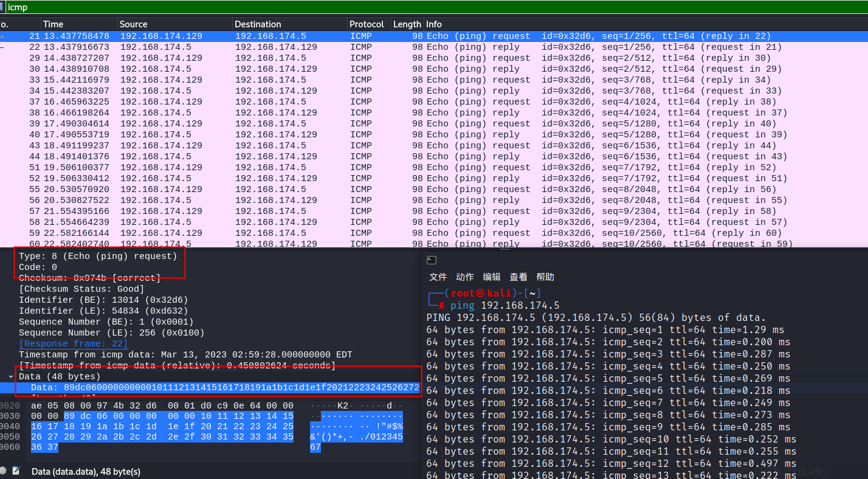Viewport: 868px width, 479px height.
Task: Click hex bytes row at offset 0020
Action: click(162, 406)
